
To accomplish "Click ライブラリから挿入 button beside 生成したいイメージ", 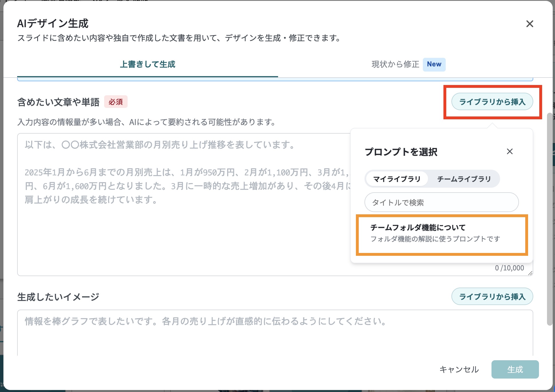I will click(492, 296).
